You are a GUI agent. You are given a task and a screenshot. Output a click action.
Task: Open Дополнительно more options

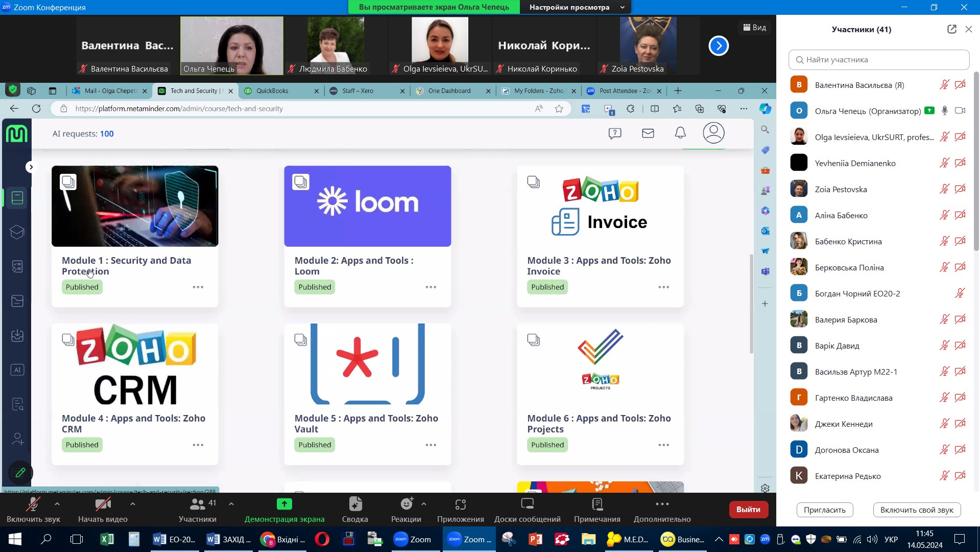[x=662, y=510]
